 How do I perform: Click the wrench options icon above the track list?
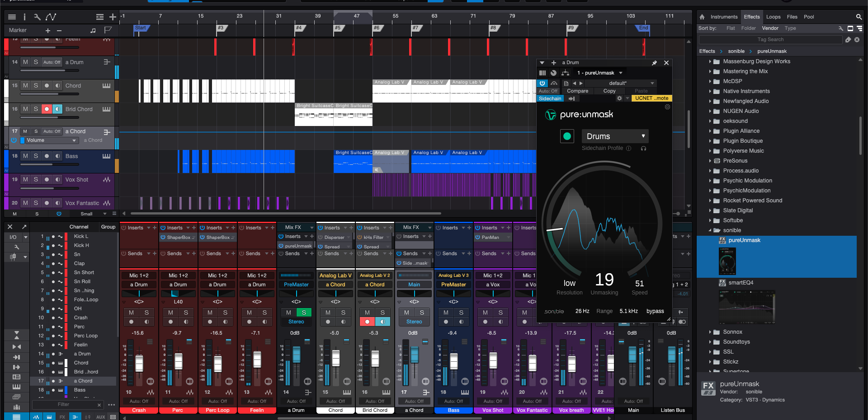(x=37, y=17)
